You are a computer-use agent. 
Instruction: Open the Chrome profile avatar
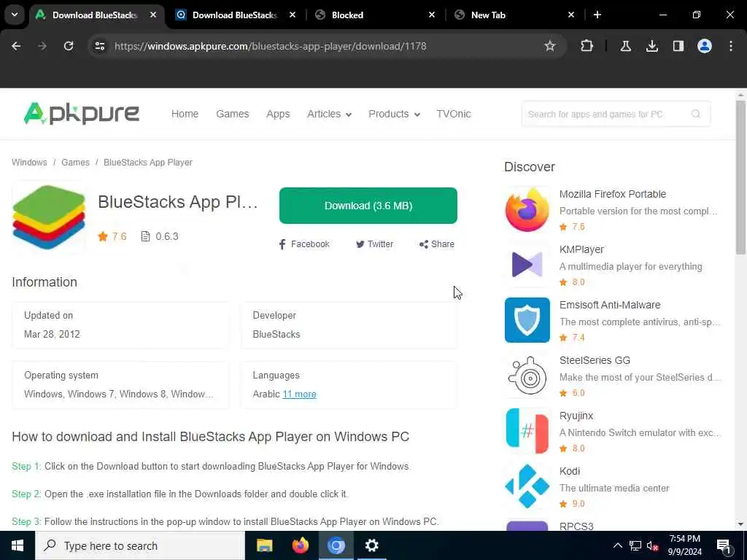tap(704, 46)
